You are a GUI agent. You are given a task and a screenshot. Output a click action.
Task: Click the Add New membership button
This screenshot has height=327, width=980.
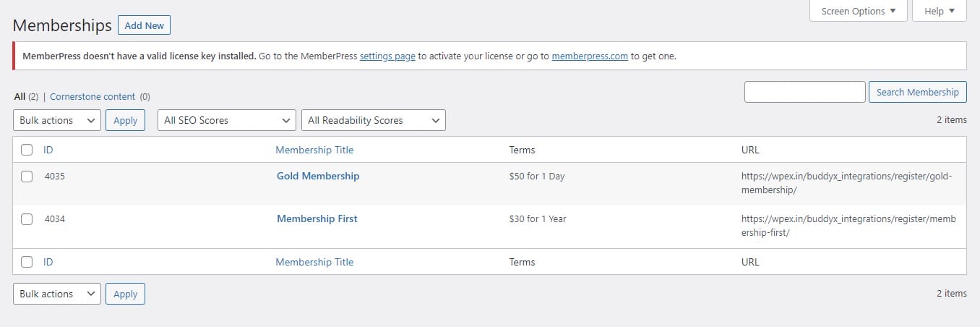144,25
